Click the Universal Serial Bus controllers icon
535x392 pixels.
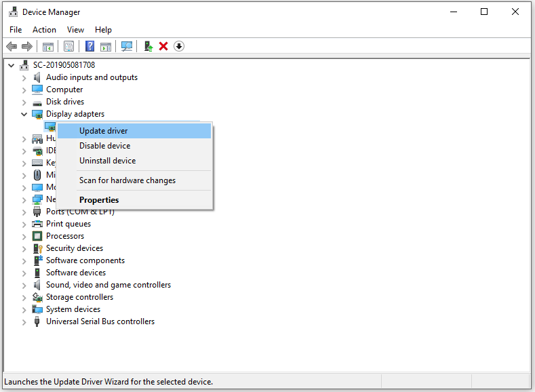(37, 321)
